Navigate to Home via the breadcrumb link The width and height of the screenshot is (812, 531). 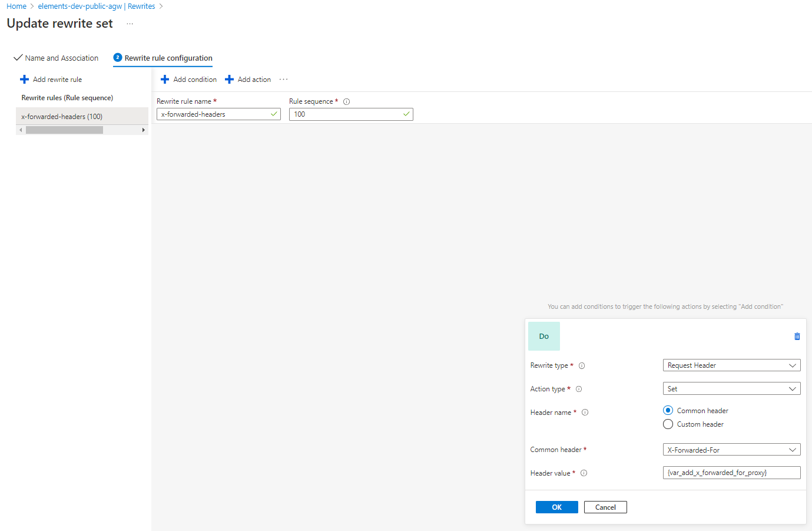click(16, 6)
